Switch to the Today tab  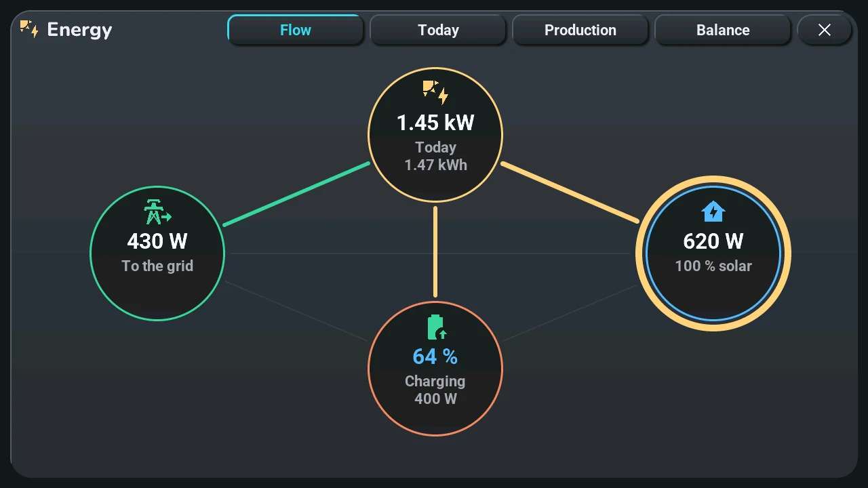coord(438,30)
